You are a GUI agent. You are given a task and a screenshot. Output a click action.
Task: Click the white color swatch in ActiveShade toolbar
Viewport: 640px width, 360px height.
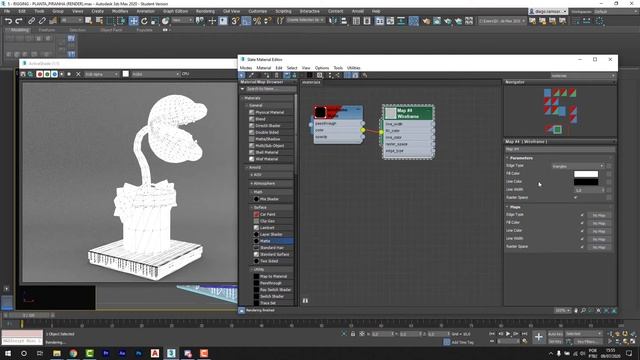pyautogui.click(x=126, y=74)
